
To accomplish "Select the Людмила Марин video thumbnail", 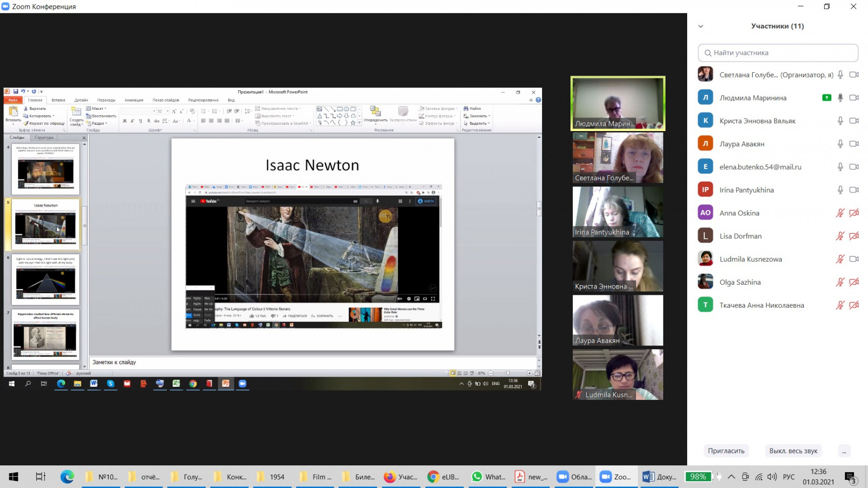I will [x=618, y=103].
